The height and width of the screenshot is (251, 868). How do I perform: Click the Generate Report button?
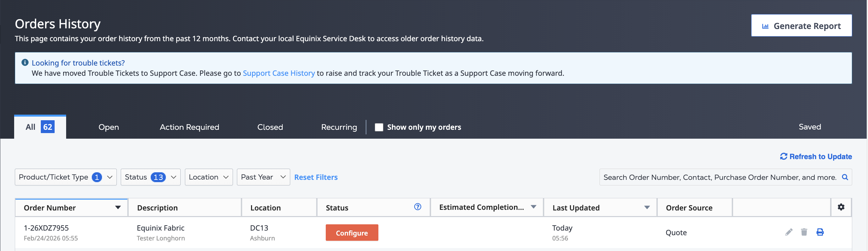801,26
